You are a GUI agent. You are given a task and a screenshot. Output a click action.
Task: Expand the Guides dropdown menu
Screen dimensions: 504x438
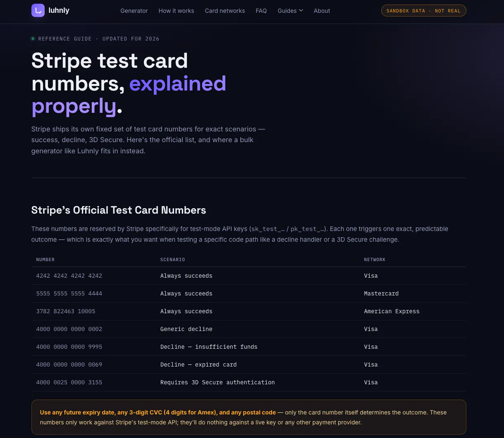[x=290, y=11]
